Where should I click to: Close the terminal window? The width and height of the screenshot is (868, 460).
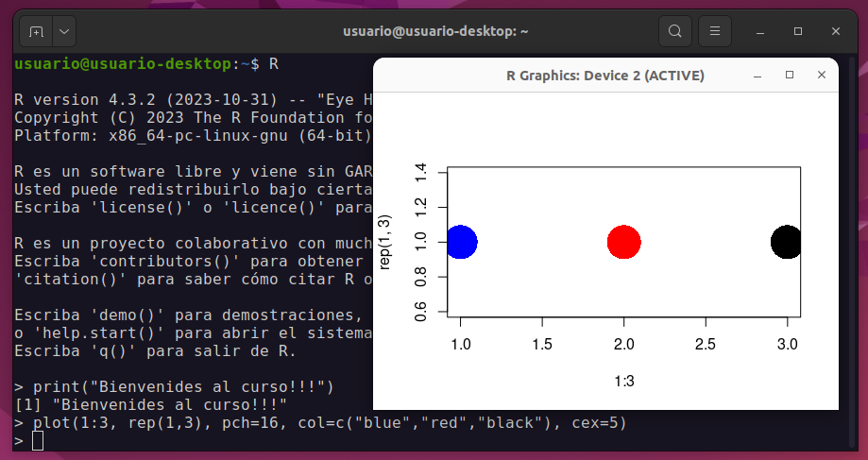point(837,31)
